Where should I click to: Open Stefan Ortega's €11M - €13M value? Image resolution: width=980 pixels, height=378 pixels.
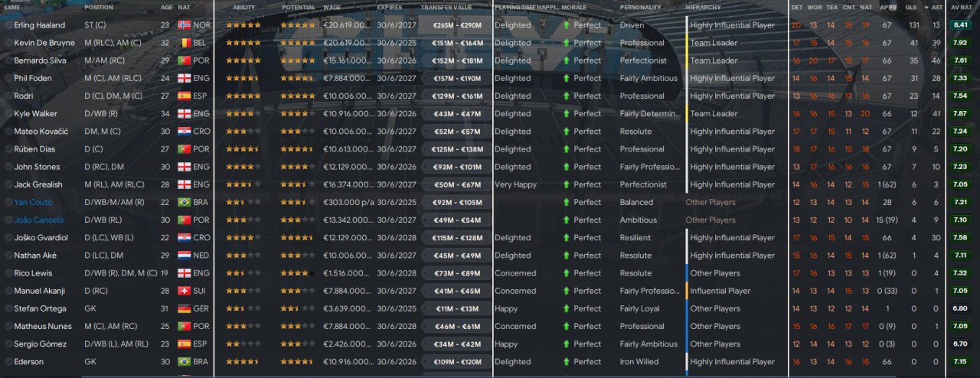[458, 308]
